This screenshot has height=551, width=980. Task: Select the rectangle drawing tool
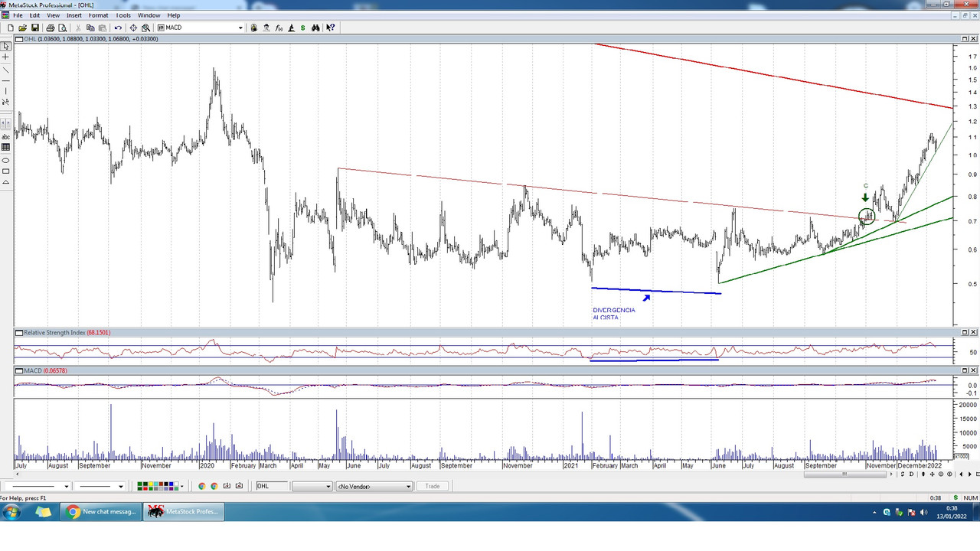pyautogui.click(x=6, y=171)
